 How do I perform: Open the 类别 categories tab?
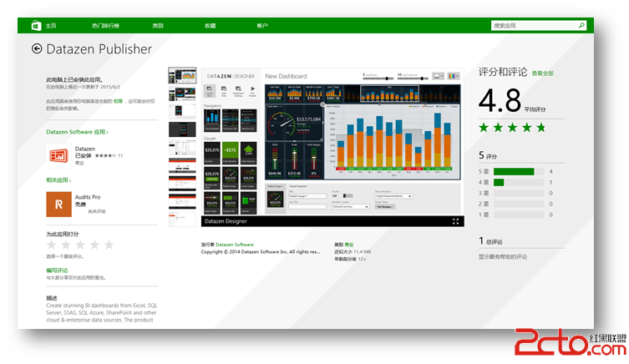(x=158, y=26)
